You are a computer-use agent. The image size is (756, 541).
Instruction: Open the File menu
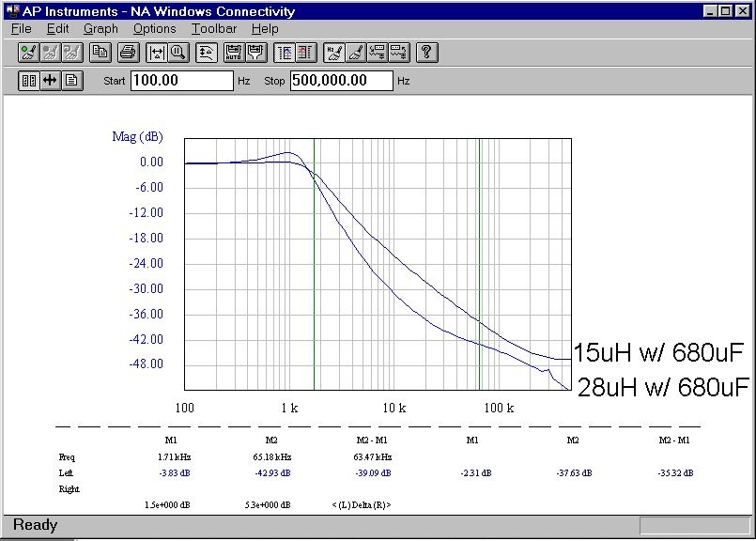click(x=22, y=29)
